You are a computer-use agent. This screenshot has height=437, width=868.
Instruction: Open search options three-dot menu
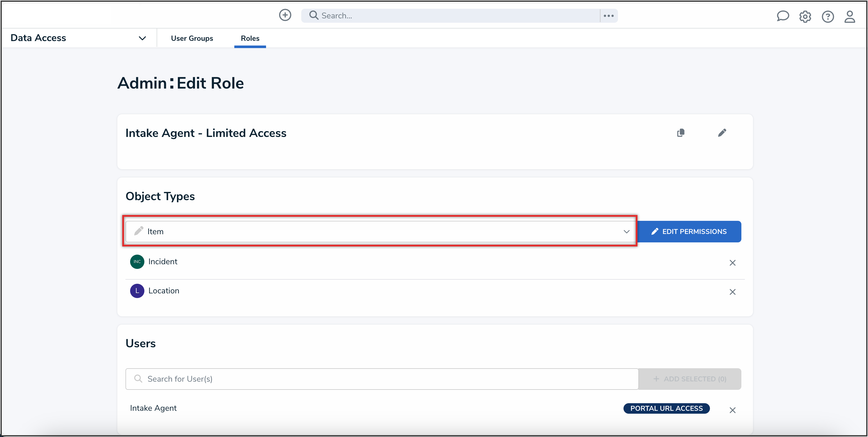(x=609, y=16)
